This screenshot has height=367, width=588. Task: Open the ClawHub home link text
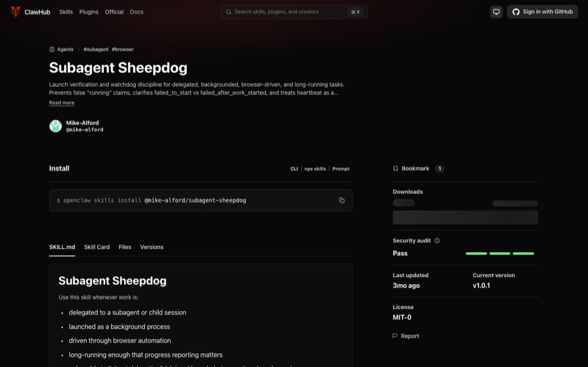tap(37, 12)
